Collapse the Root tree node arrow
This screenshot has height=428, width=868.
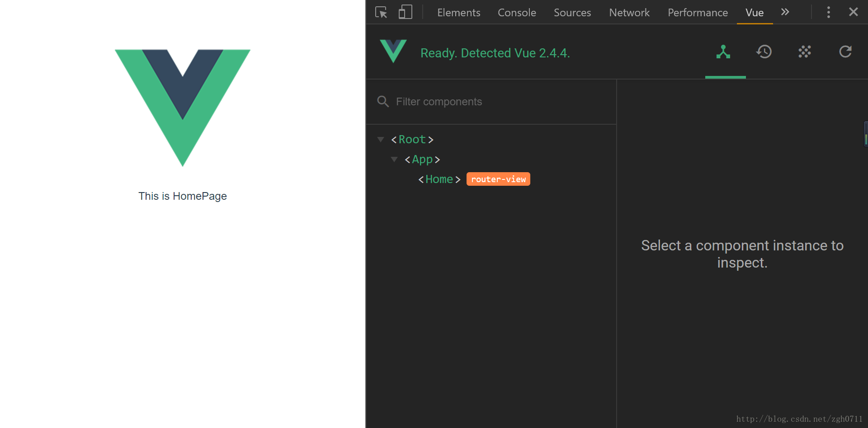(x=381, y=140)
